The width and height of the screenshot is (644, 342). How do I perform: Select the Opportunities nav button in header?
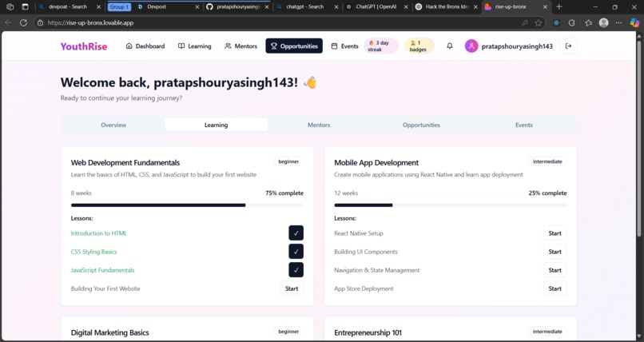coord(294,46)
